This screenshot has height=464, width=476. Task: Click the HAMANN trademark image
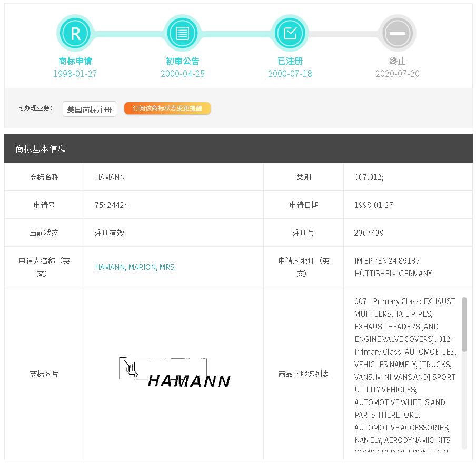174,374
